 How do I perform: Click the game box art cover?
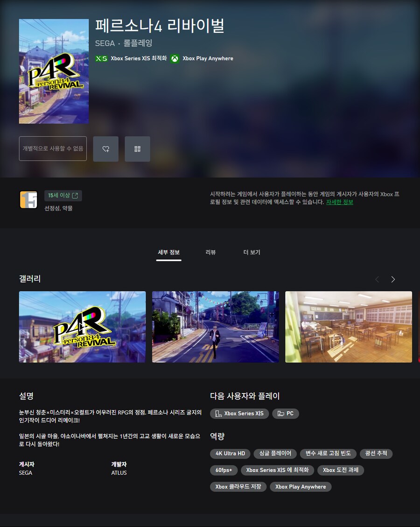(54, 71)
